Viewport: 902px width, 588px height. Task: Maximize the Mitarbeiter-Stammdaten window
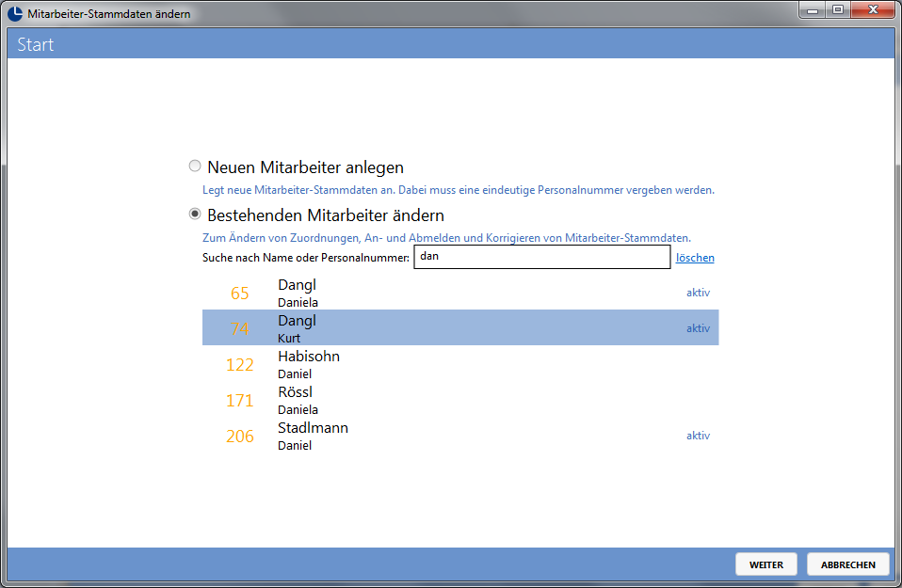pos(838,9)
